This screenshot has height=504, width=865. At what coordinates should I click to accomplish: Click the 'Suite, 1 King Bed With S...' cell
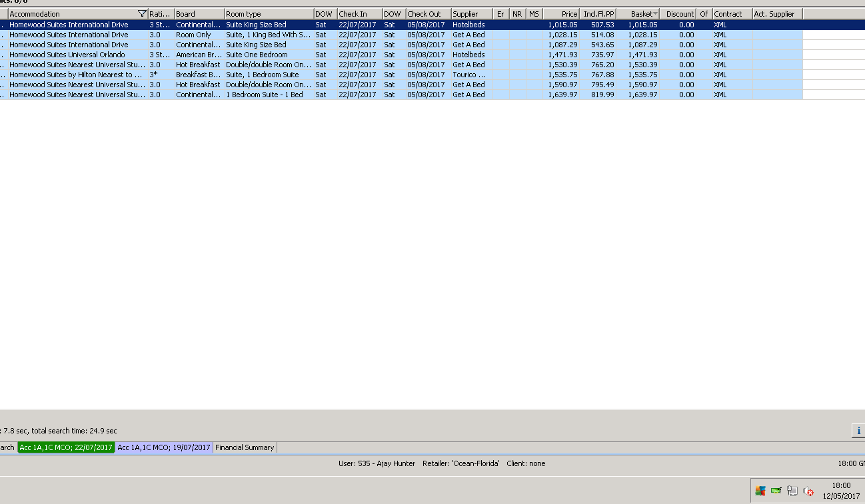tap(269, 35)
